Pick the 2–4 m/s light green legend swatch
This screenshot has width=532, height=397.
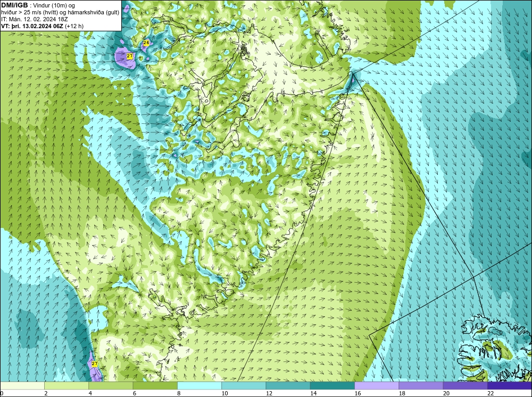point(66,386)
